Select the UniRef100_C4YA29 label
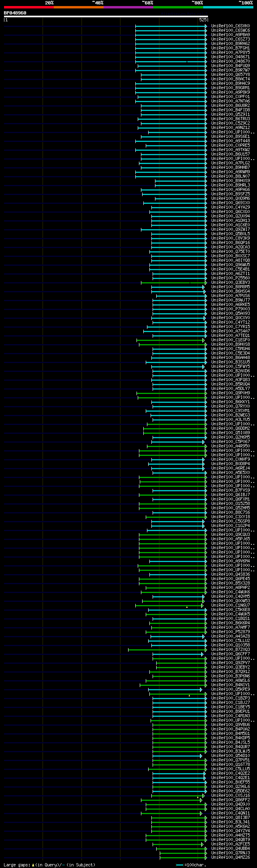Viewport: 257px width, 868px height. 230,207
